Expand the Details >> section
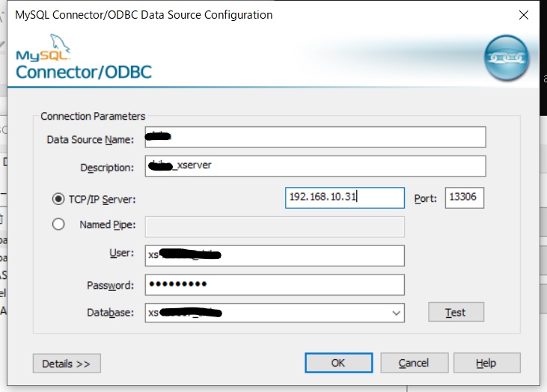 tap(67, 364)
